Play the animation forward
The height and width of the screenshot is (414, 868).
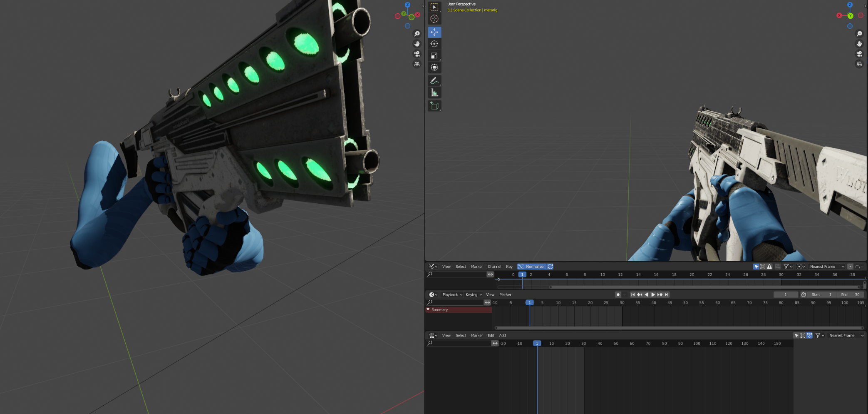[x=653, y=294]
